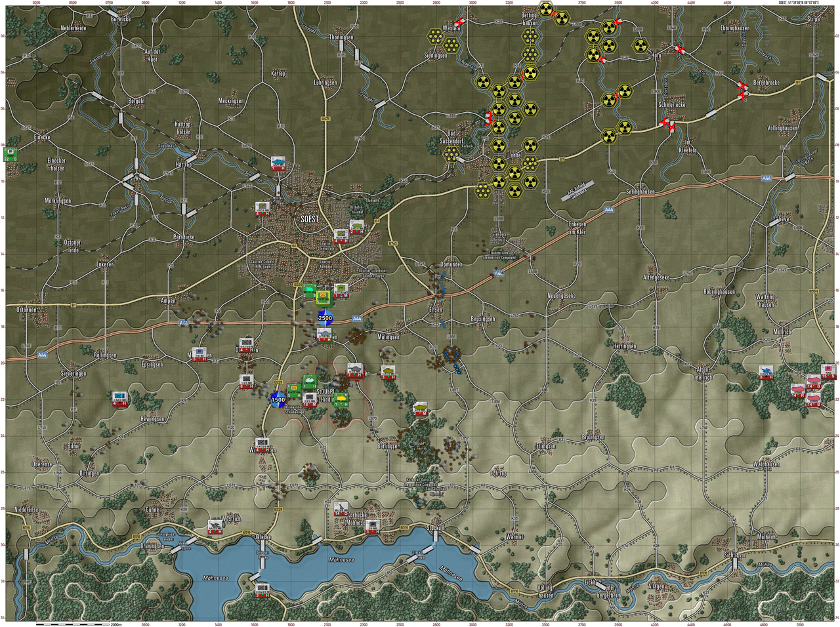Select the blue-symbol counter near Hewingsen
Viewport: 840px width, 627px height.
click(x=119, y=399)
